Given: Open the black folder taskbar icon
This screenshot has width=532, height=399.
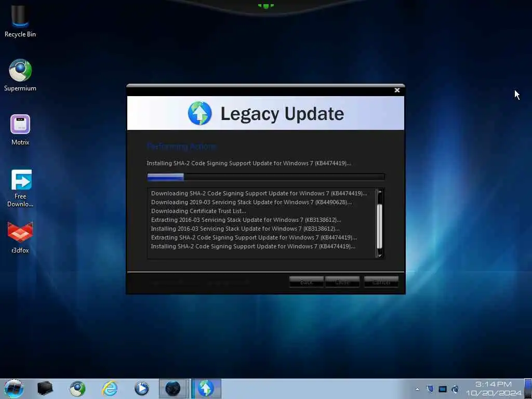Looking at the screenshot, I should tap(45, 389).
